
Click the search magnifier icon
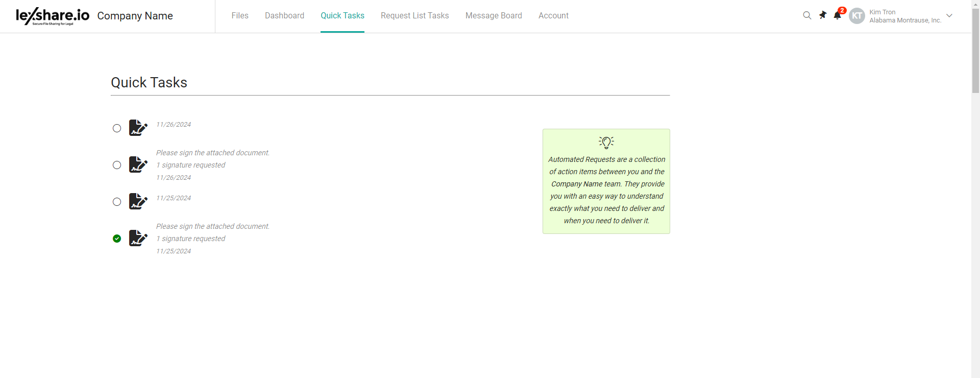(807, 15)
